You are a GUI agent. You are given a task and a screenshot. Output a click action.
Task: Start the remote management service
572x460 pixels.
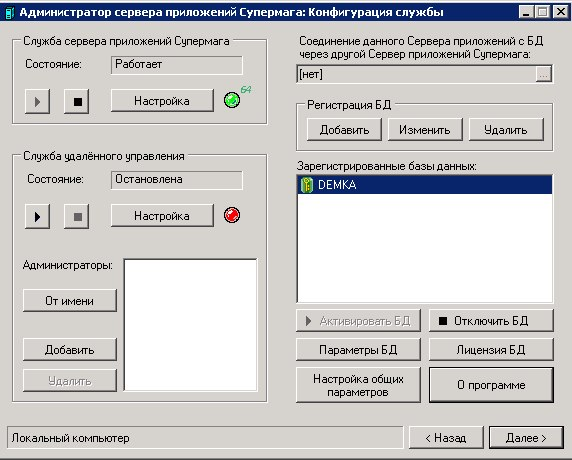point(38,217)
